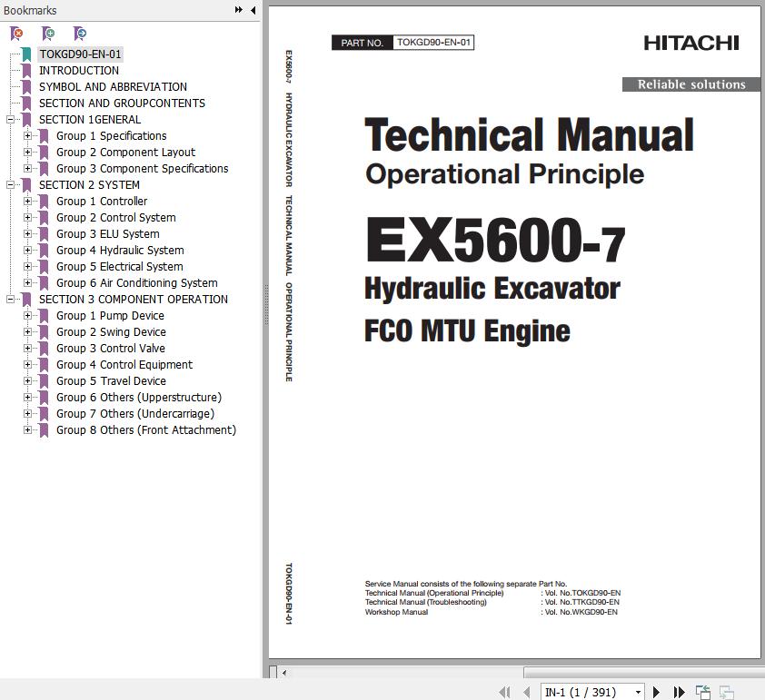Expand Group 2 Swing Device node
Viewport: 765px width, 700px height.
[x=28, y=331]
